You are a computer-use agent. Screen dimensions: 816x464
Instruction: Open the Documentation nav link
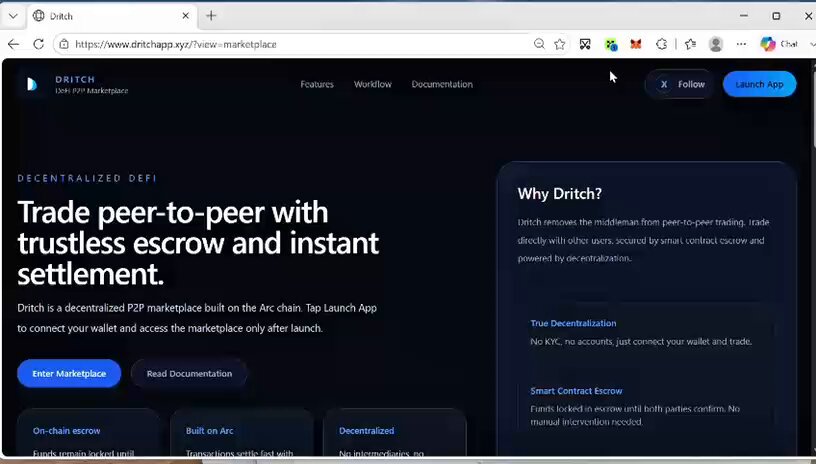442,84
